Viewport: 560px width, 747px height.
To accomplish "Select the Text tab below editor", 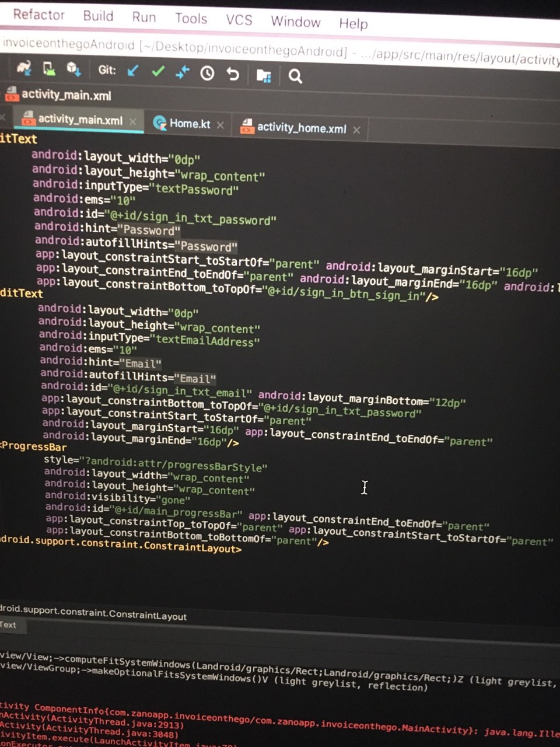I will click(x=8, y=624).
